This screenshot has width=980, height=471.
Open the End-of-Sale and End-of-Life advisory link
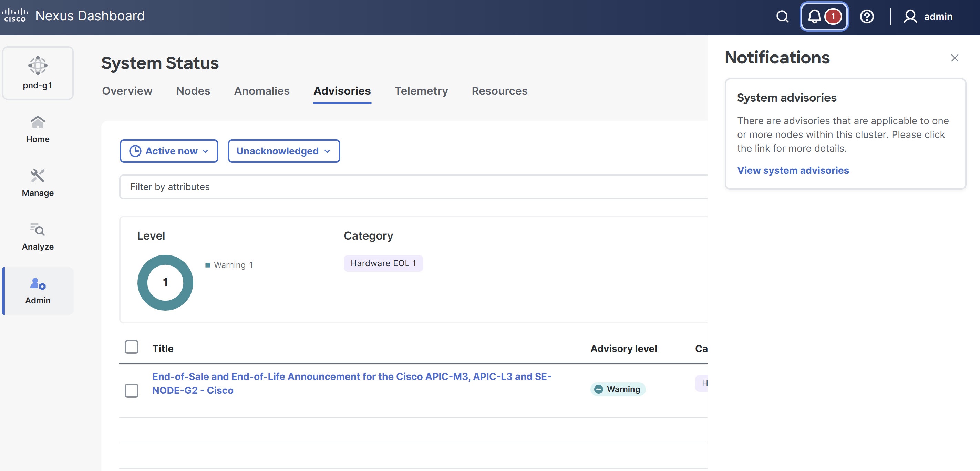pyautogui.click(x=351, y=383)
